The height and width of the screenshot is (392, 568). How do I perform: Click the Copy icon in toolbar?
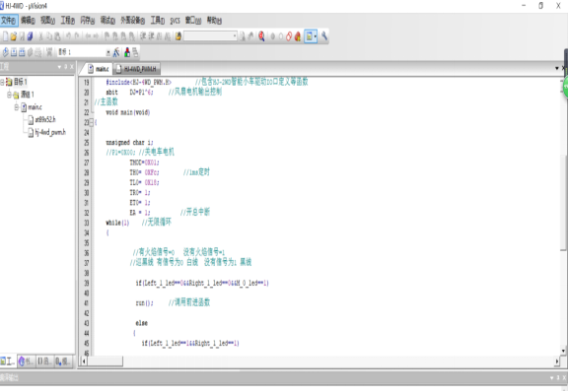coord(49,36)
